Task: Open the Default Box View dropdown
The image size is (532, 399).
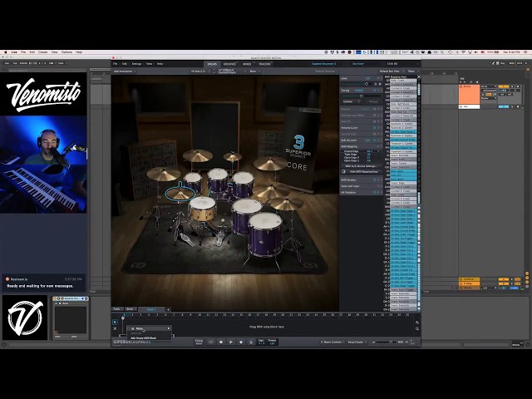Action: click(392, 71)
